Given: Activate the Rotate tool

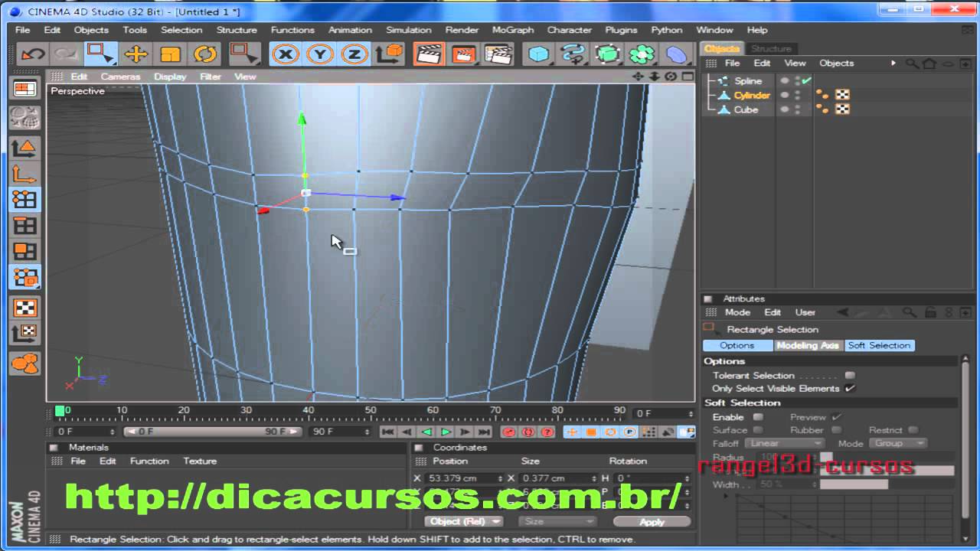Looking at the screenshot, I should (204, 54).
